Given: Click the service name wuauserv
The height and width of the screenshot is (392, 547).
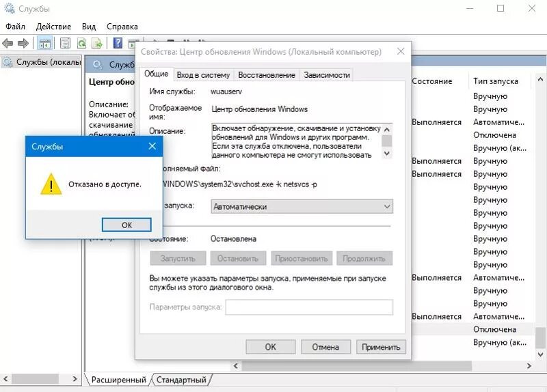Looking at the screenshot, I should pos(226,92).
